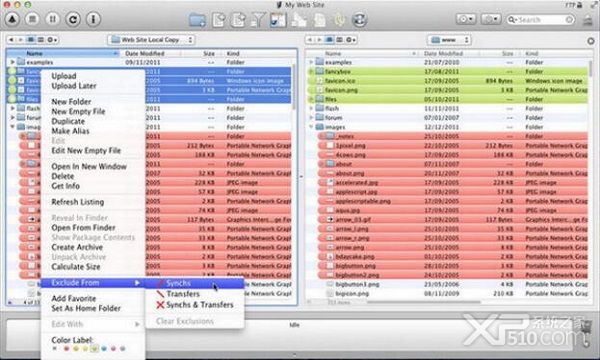The image size is (600, 360).
Task: Click back arrow in left pane
Action: (x=11, y=39)
